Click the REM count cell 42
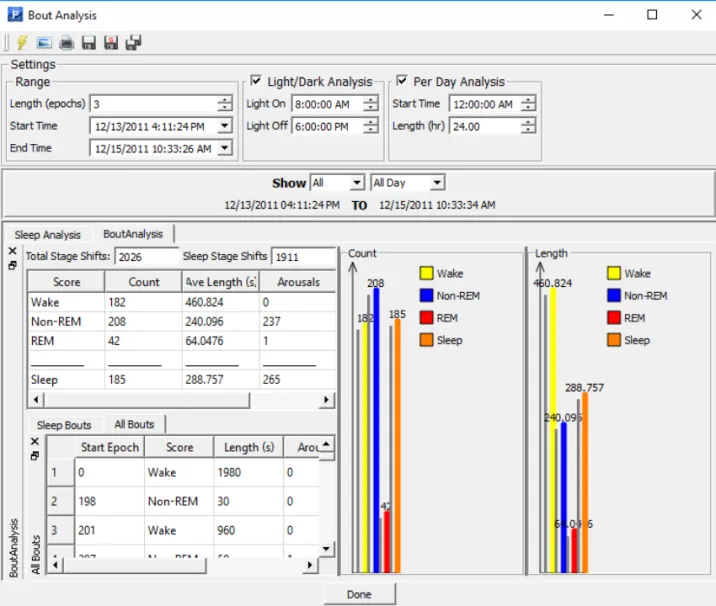716x606 pixels. (x=143, y=341)
